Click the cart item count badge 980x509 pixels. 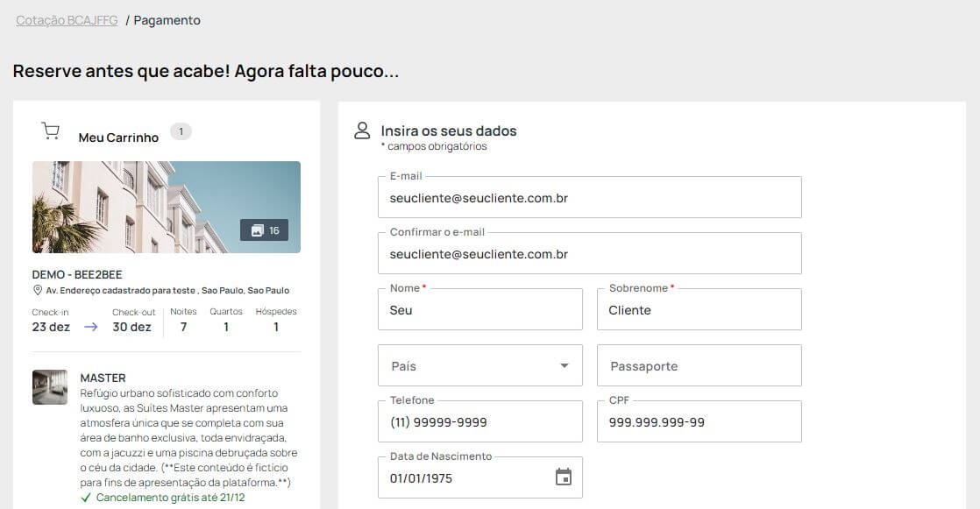click(x=181, y=131)
